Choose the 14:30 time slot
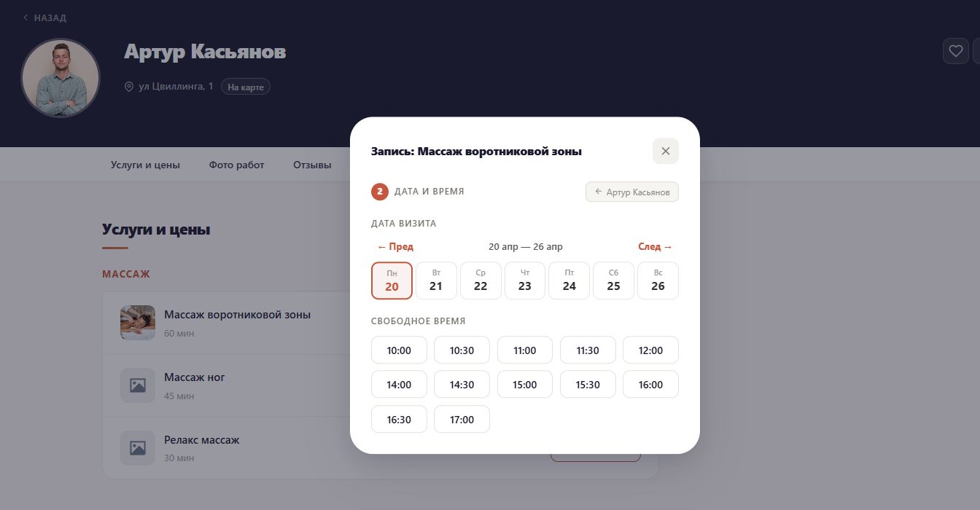This screenshot has height=510, width=980. [x=462, y=384]
